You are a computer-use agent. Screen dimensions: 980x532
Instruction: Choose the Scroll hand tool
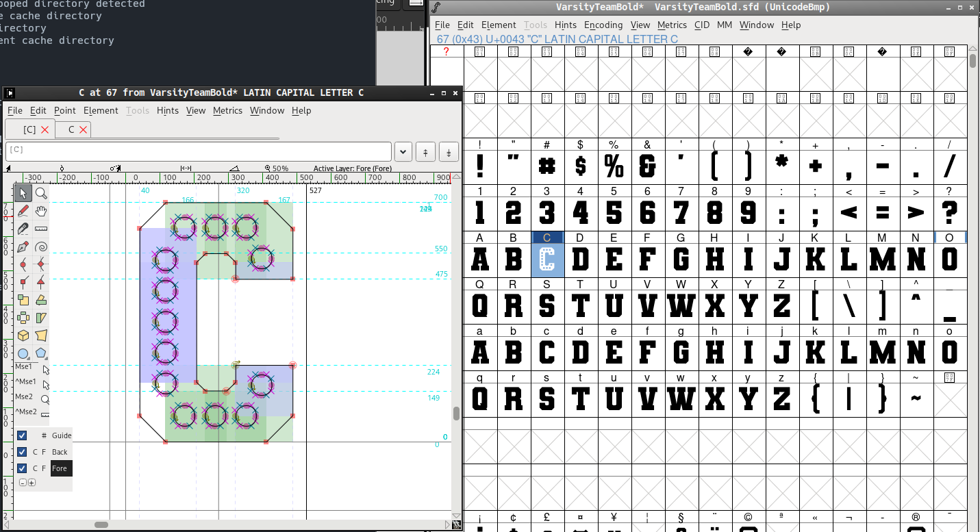pos(41,211)
